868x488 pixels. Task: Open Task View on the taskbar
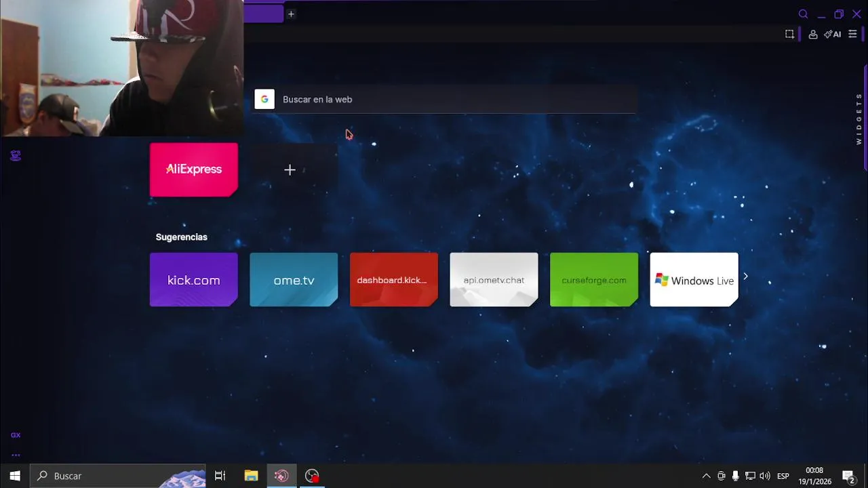click(x=220, y=476)
